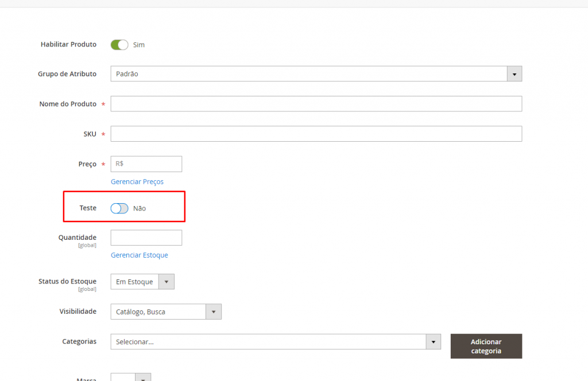Click the Grupo de Atributo label

tap(67, 74)
